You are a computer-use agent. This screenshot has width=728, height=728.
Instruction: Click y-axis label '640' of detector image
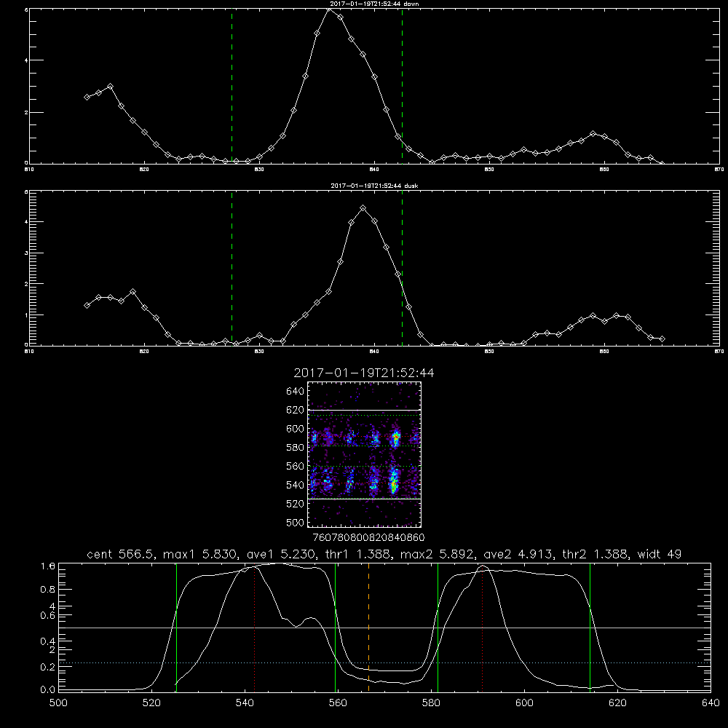pyautogui.click(x=295, y=392)
